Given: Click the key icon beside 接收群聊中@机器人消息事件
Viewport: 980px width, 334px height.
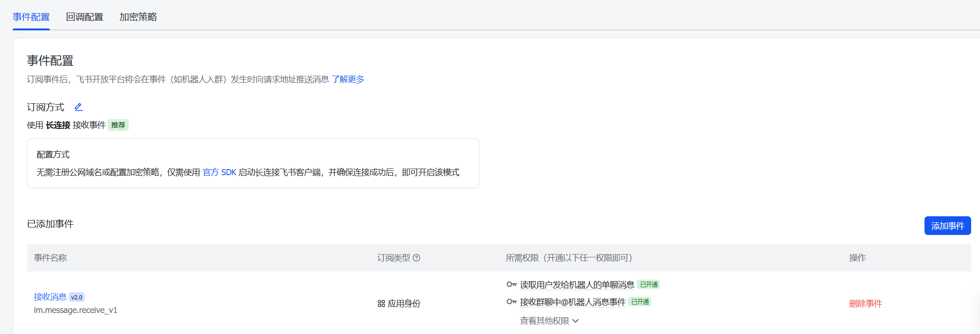Looking at the screenshot, I should tap(511, 302).
